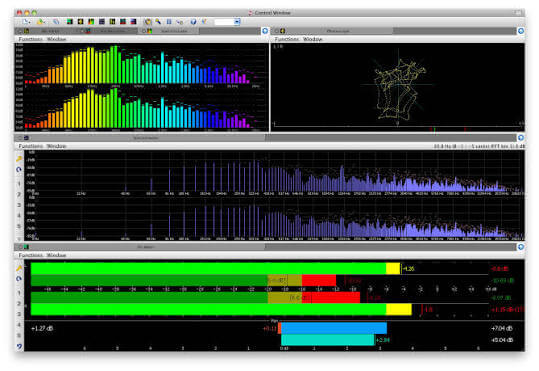Click the yellow bars toolbar icon
Image resolution: width=539 pixels, height=371 pixels.
(x=112, y=22)
